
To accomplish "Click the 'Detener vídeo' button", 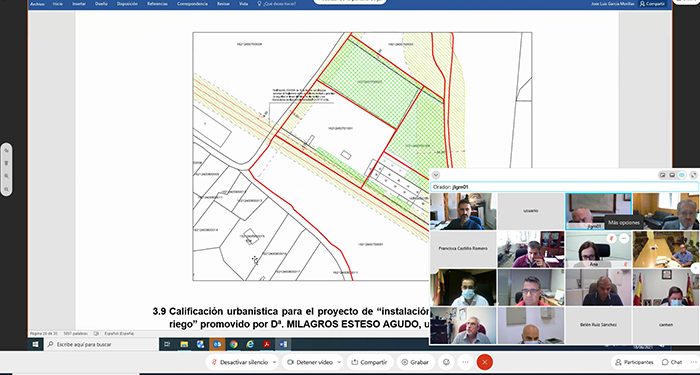I will [x=310, y=362].
